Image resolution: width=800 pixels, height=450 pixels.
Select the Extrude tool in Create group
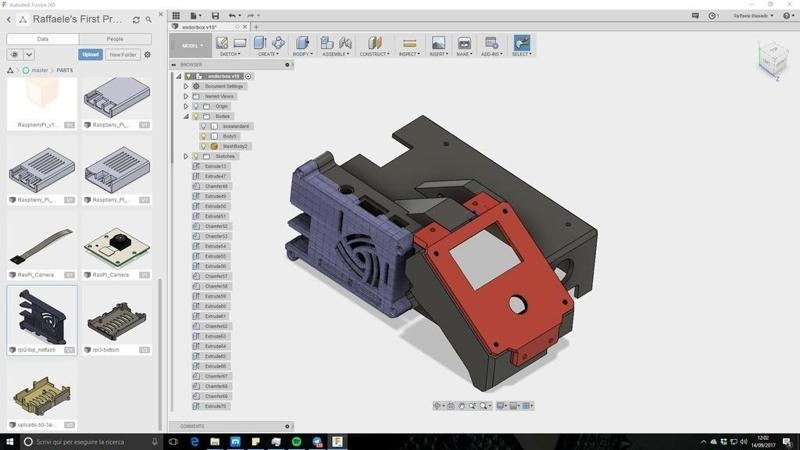click(260, 43)
